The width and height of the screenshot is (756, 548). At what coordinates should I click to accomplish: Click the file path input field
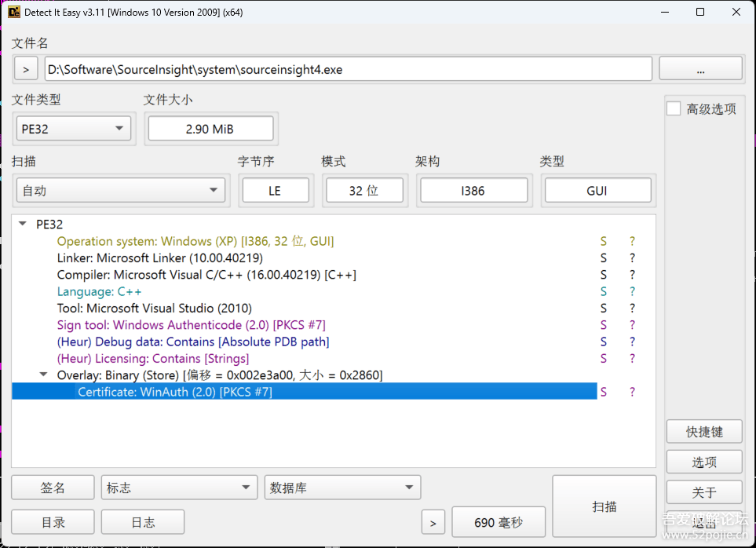[x=348, y=69]
